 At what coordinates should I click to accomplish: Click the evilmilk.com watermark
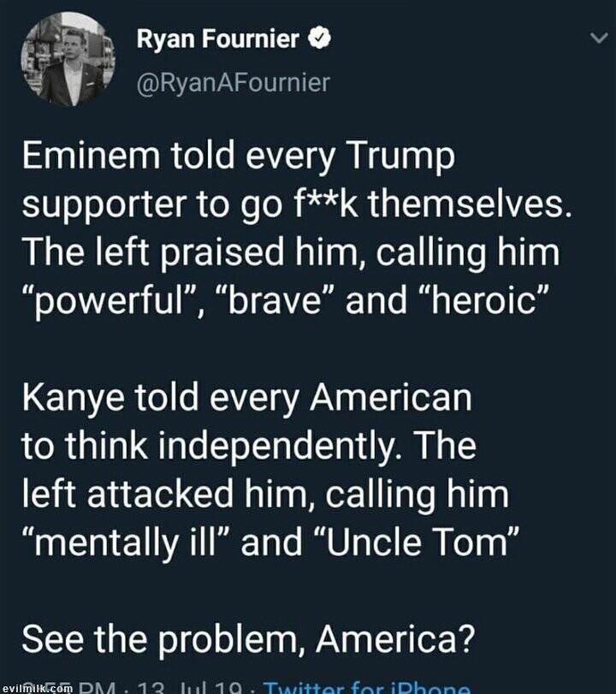tap(36, 687)
